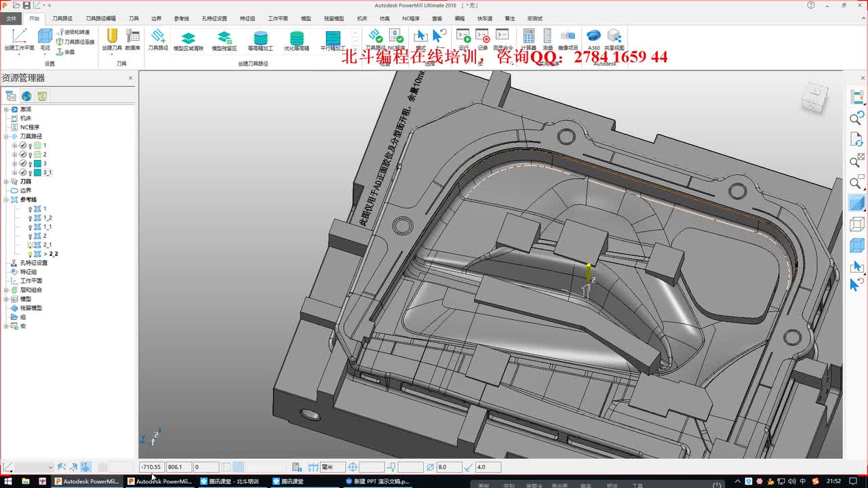The height and width of the screenshot is (488, 868).
Task: Open 腾讯课堂 - 北斗培训 from taskbar
Action: pyautogui.click(x=231, y=481)
